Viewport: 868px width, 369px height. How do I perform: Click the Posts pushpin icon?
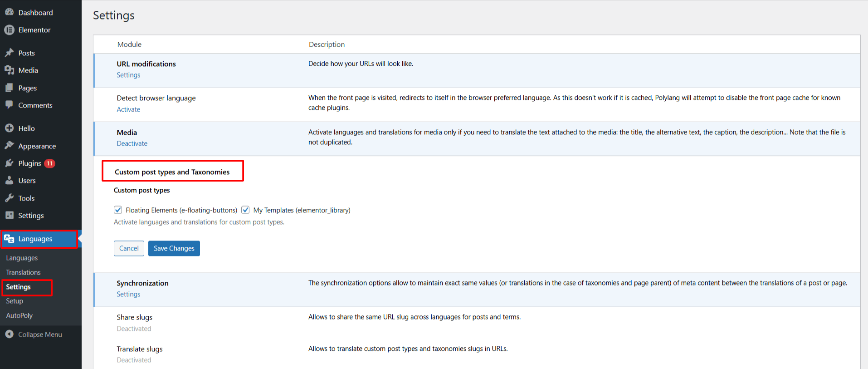pos(9,53)
